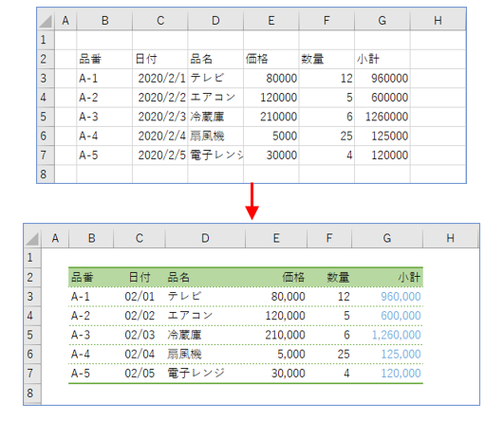Click the green 小計 header cell

point(387,277)
